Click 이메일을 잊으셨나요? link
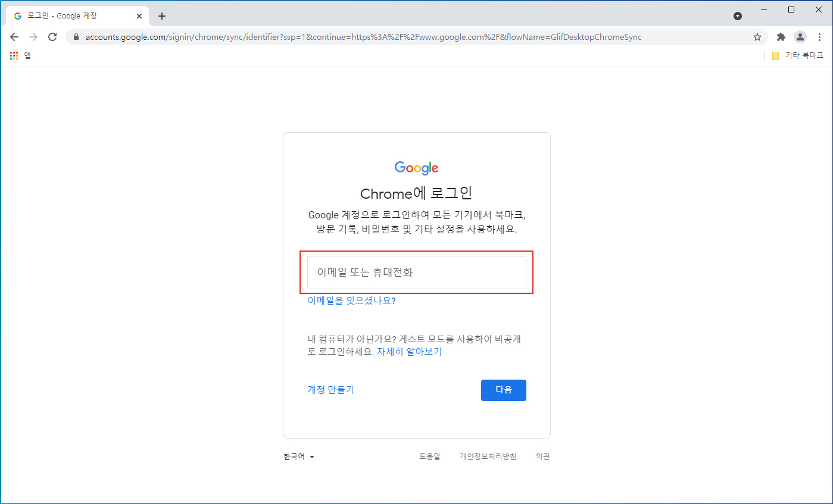The image size is (833, 504). (x=351, y=300)
